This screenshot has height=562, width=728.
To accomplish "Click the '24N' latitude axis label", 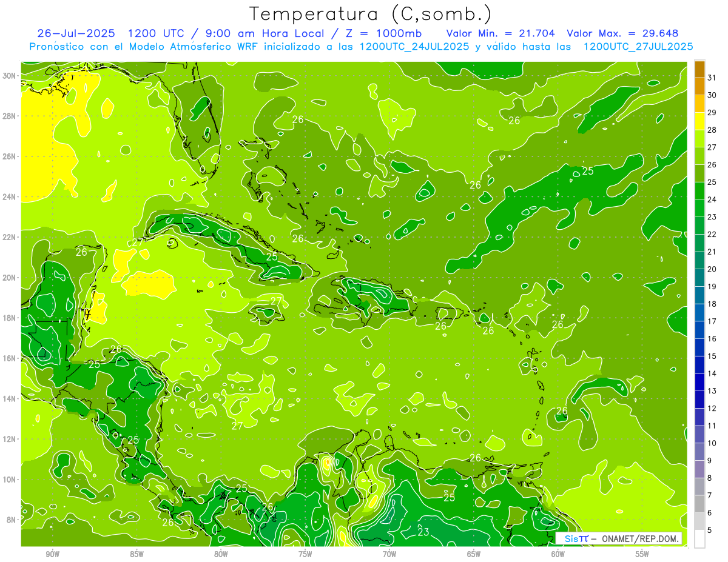I will pyautogui.click(x=9, y=196).
